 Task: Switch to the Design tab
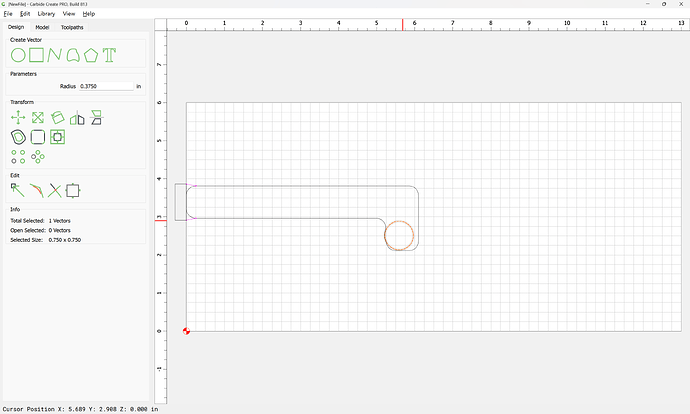pyautogui.click(x=16, y=27)
